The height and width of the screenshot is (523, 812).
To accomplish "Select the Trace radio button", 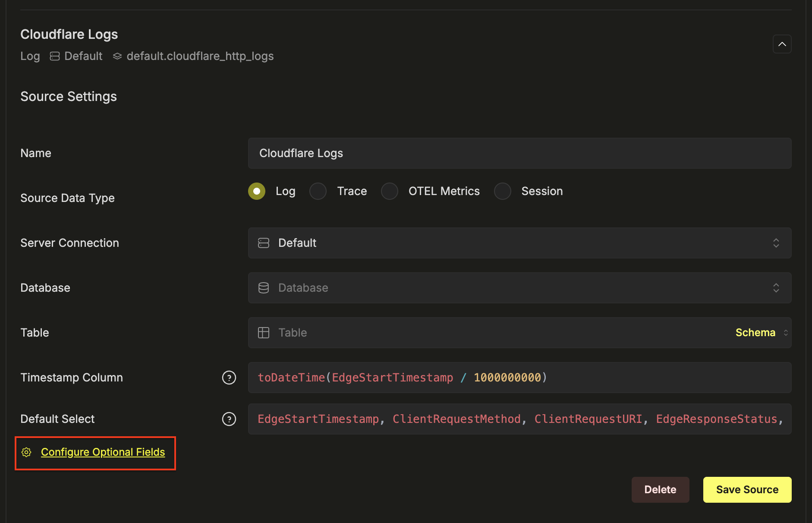I will (x=318, y=191).
